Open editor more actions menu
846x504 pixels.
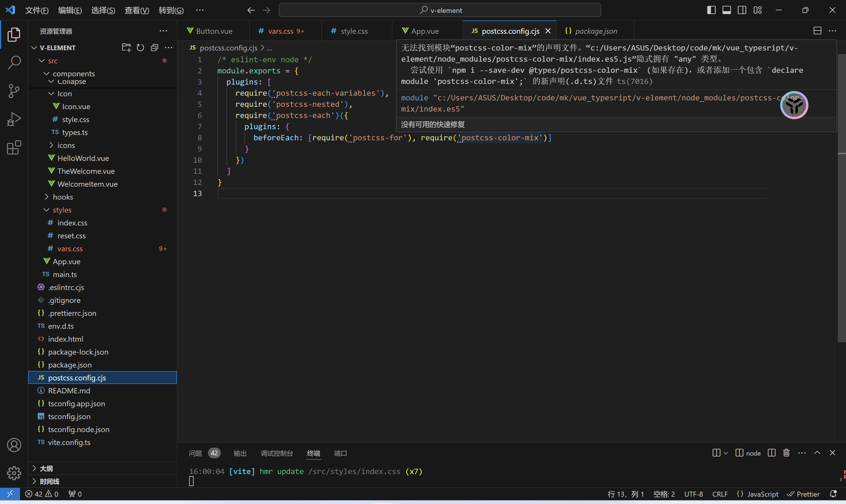(x=832, y=31)
